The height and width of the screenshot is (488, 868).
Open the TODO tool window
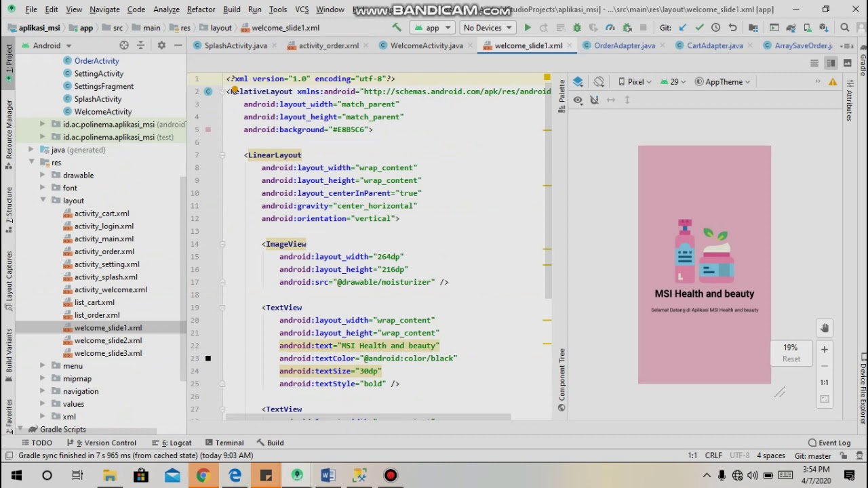[37, 443]
